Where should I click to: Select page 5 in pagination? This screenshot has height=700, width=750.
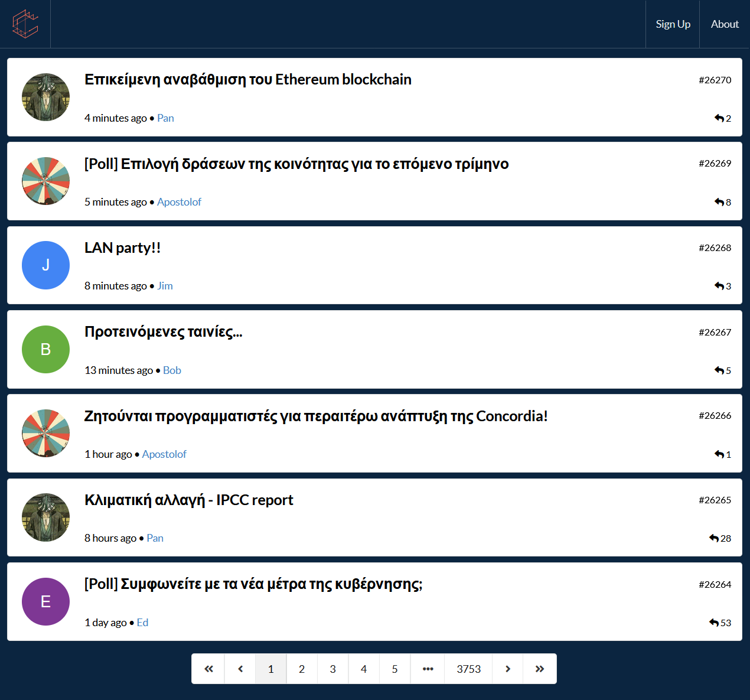394,669
